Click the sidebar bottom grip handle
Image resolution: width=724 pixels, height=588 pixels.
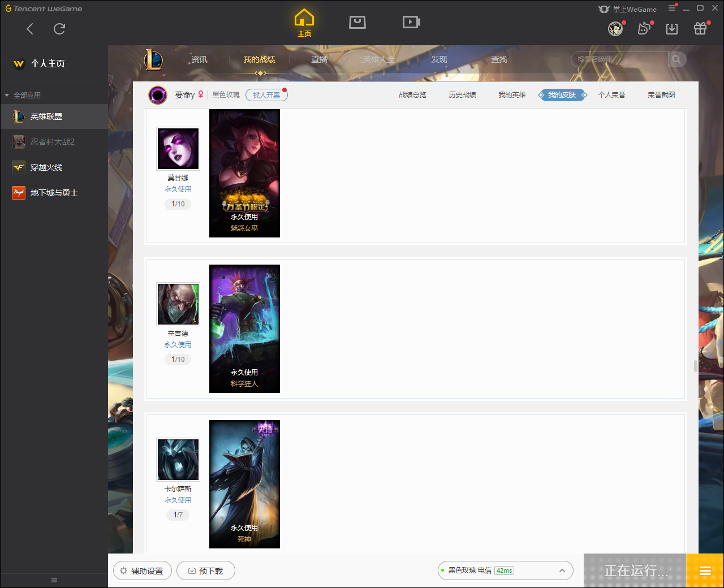coord(54,580)
